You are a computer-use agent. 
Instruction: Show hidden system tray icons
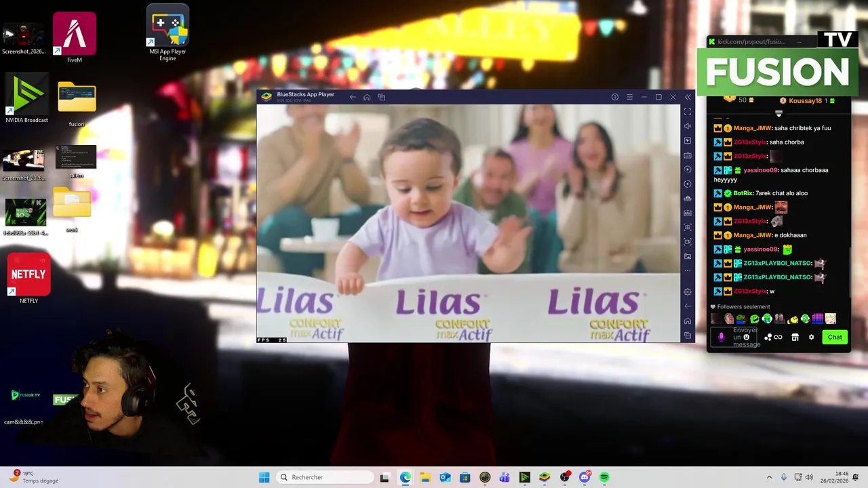pos(769,477)
